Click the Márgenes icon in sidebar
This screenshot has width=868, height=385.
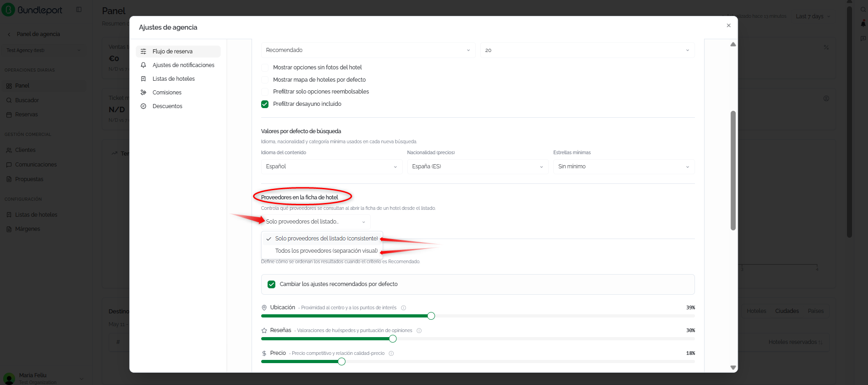pyautogui.click(x=9, y=229)
